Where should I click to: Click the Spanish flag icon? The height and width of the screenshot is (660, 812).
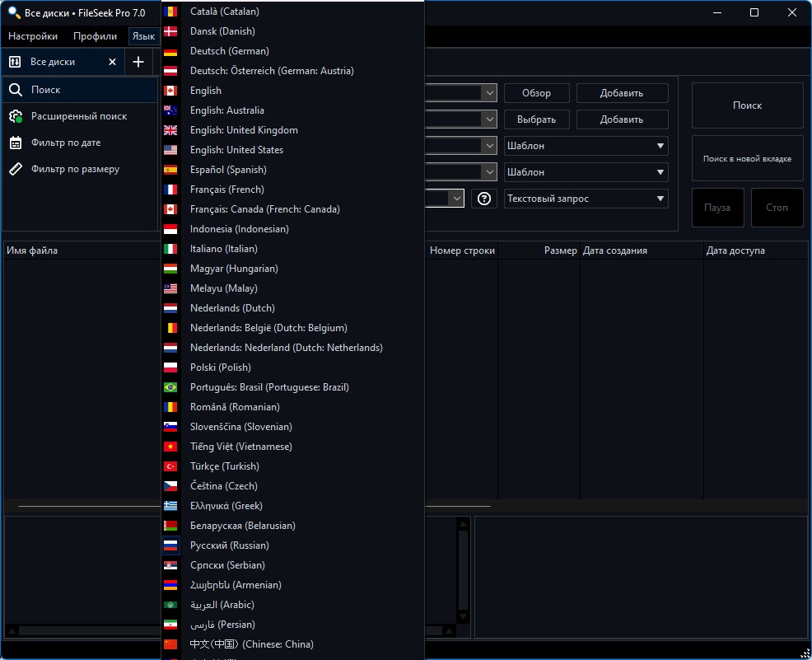170,170
